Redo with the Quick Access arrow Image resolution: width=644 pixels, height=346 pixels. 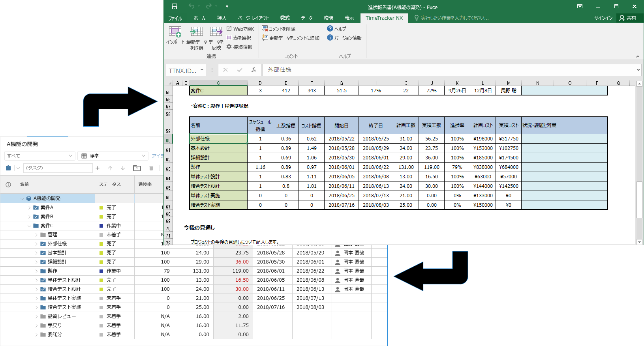[x=209, y=6]
